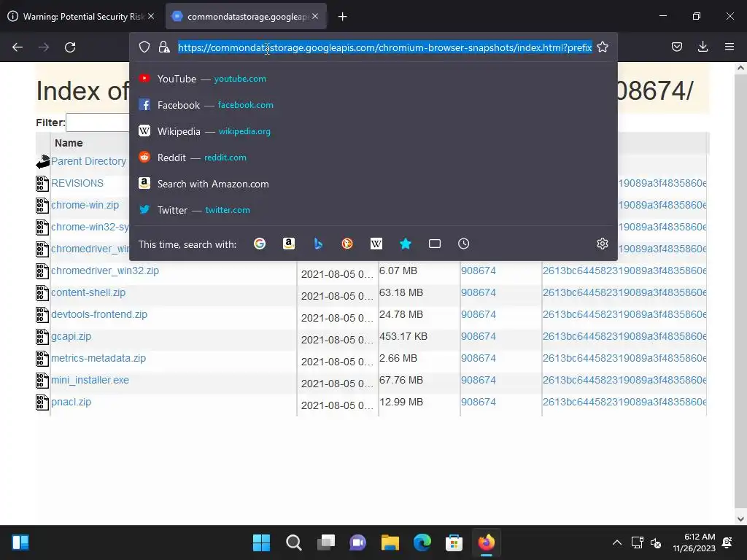Image resolution: width=747 pixels, height=560 pixels.
Task: Choose Twitter suggestion in dropdown
Action: pos(373,210)
